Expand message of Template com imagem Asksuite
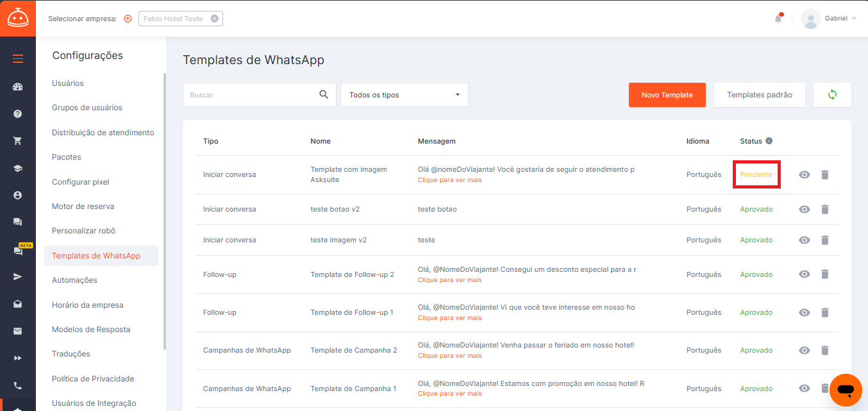Screen dimensions: 868x411 (449, 180)
